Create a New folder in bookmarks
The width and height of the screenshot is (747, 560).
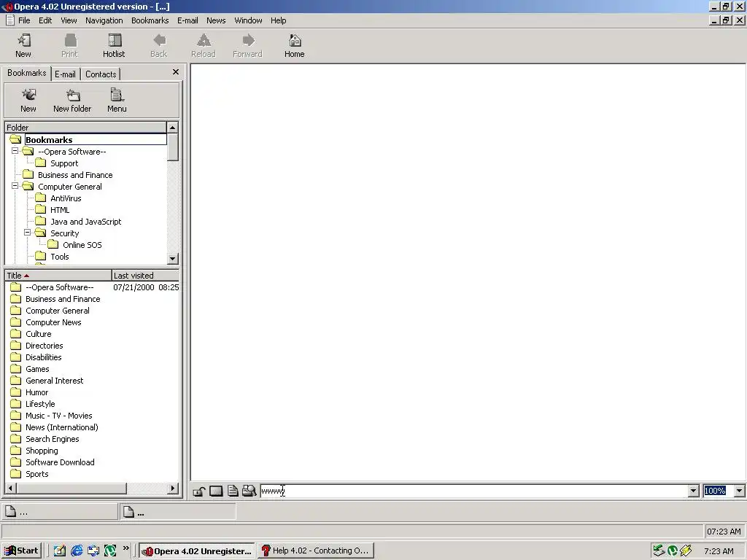72,101
